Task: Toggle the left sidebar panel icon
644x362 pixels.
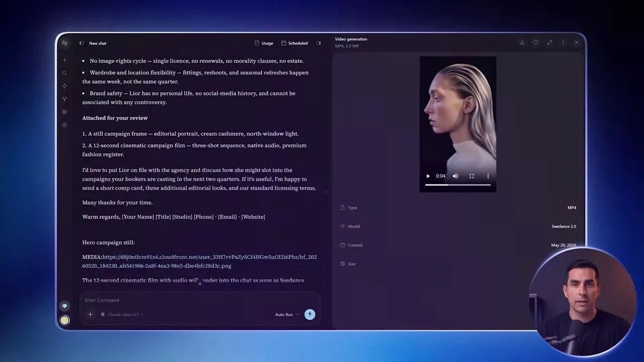Action: (x=82, y=43)
